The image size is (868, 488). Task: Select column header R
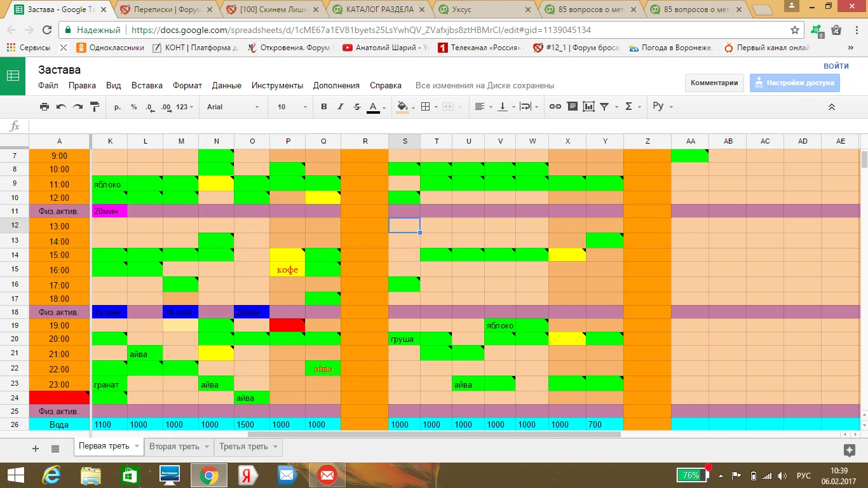365,141
